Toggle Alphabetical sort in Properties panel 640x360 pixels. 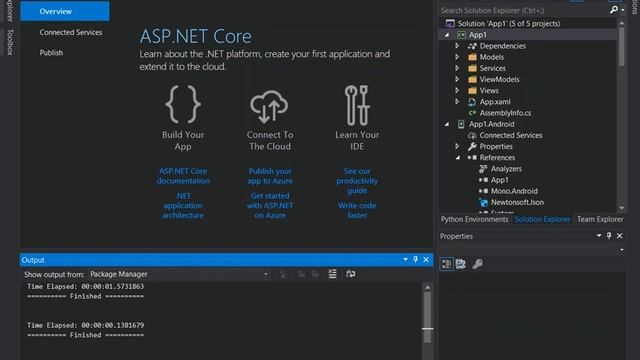click(x=461, y=264)
